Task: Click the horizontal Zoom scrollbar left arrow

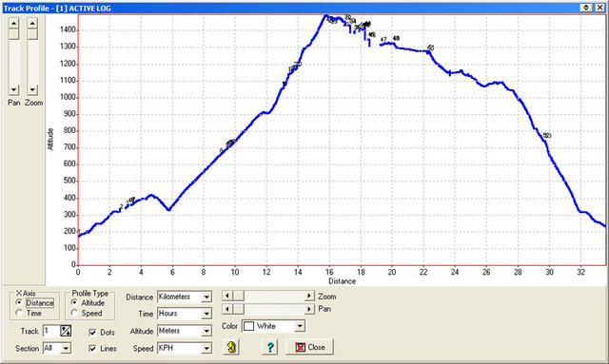Action: pyautogui.click(x=227, y=297)
